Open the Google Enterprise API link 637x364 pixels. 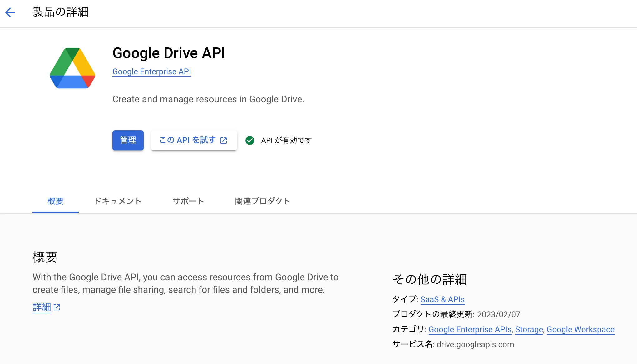(x=151, y=71)
